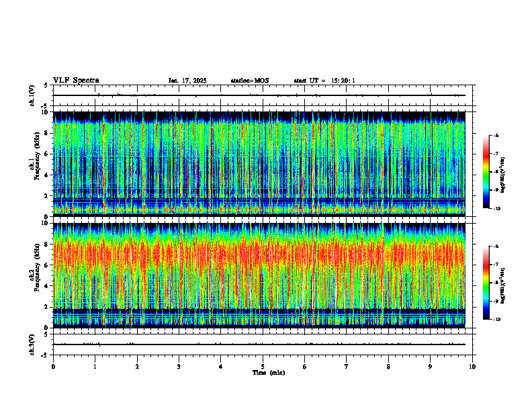Select the "ch.1(V)" axis label
Screen dimensions: 532x411
(x=32, y=95)
